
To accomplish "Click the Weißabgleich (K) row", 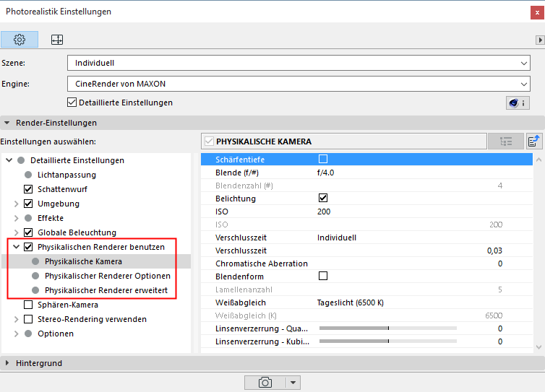I will point(366,315).
